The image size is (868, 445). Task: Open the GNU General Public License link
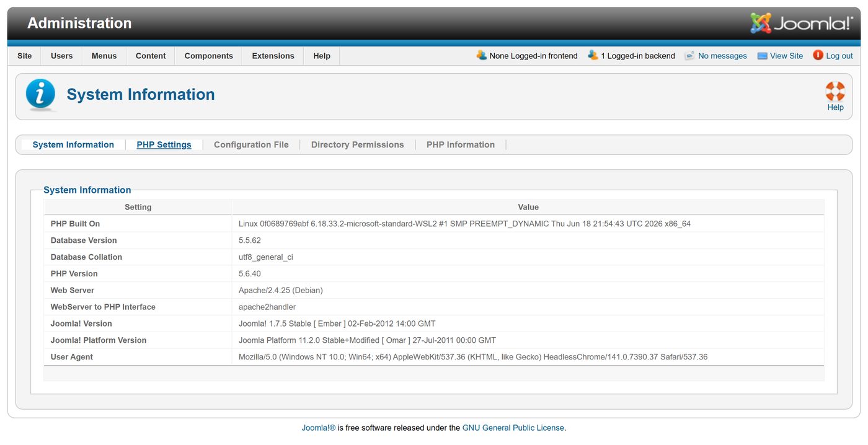(x=513, y=428)
